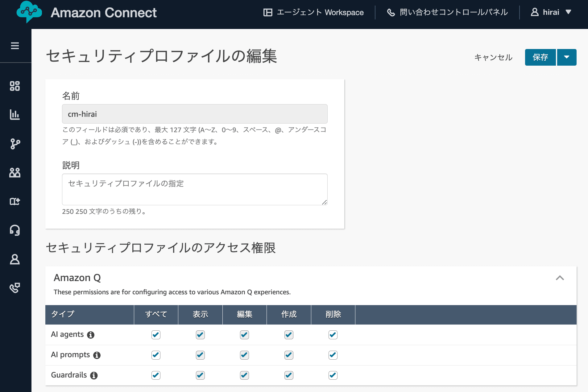Image resolution: width=588 pixels, height=392 pixels.
Task: Collapse the Amazon Q permissions section
Action: [x=560, y=278]
